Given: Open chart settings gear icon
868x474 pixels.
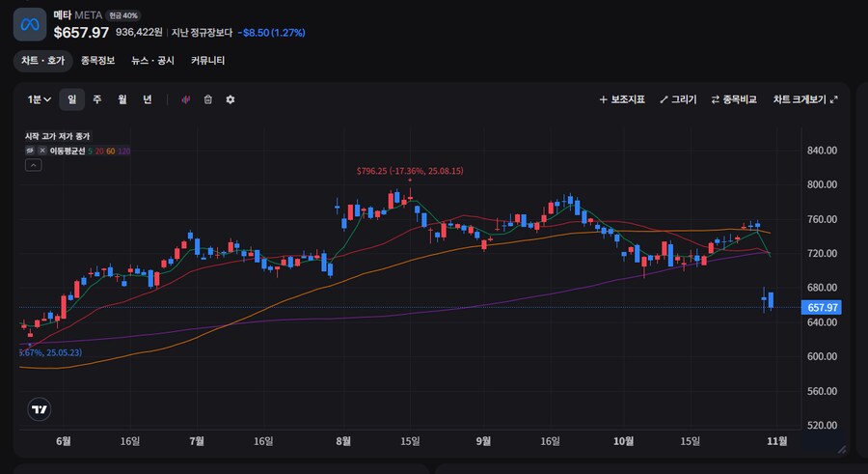Looking at the screenshot, I should click(230, 99).
